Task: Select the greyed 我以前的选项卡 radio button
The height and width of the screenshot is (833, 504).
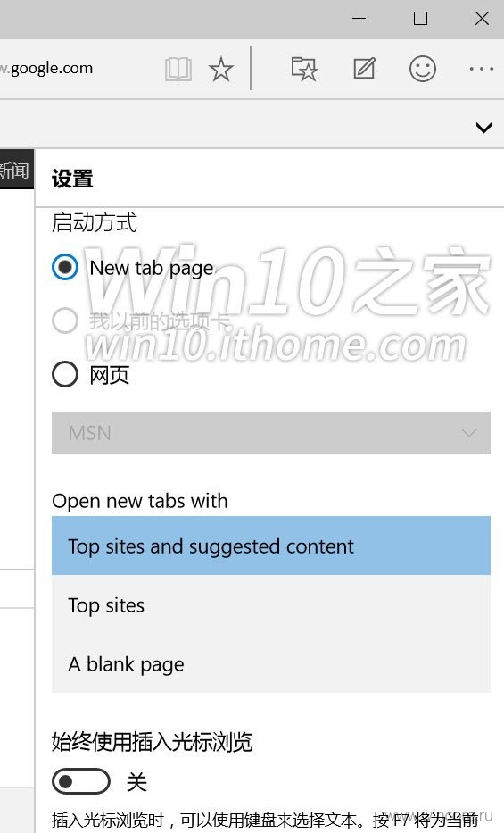Action: pos(65,321)
